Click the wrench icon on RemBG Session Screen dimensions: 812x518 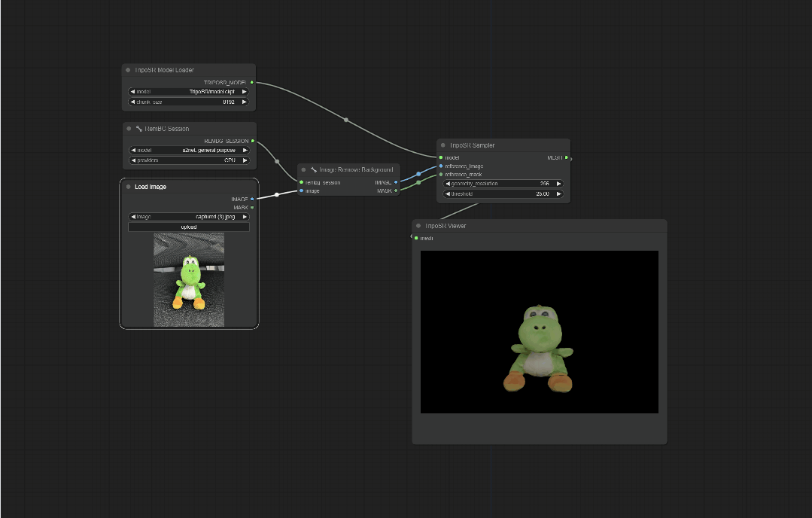pyautogui.click(x=138, y=129)
